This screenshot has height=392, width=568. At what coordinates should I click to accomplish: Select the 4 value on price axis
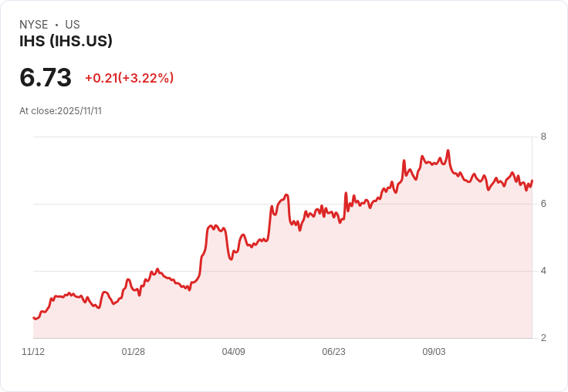[x=543, y=271]
